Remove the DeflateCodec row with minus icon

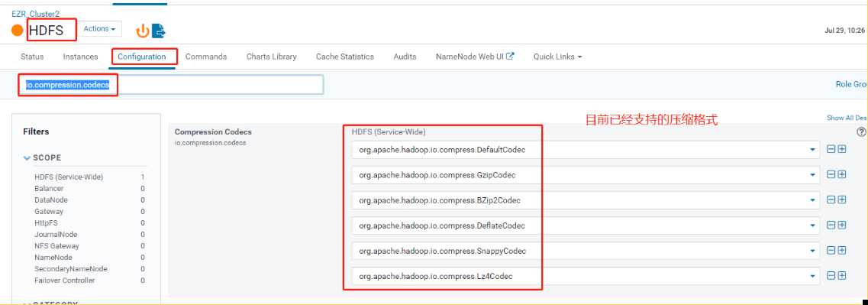[831, 225]
